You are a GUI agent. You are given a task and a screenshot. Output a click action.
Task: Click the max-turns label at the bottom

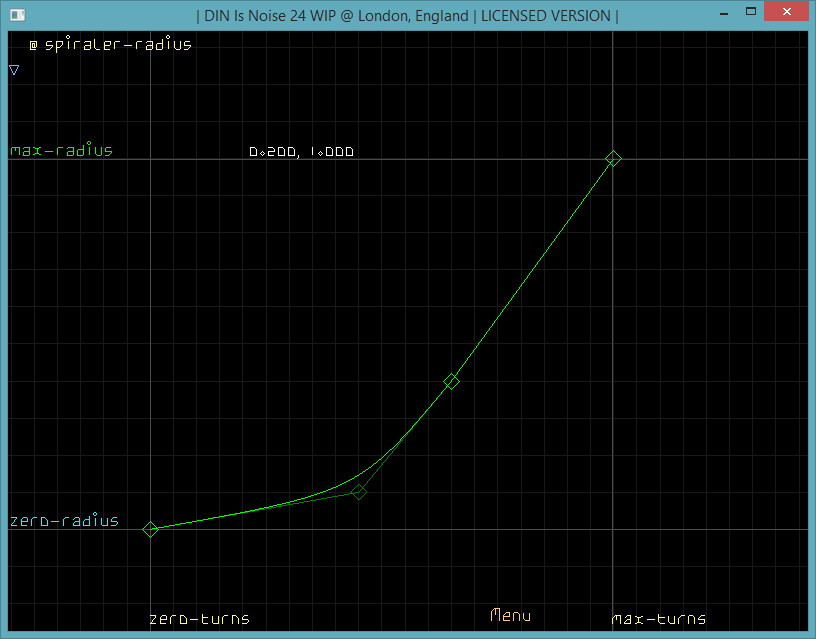coord(658,619)
